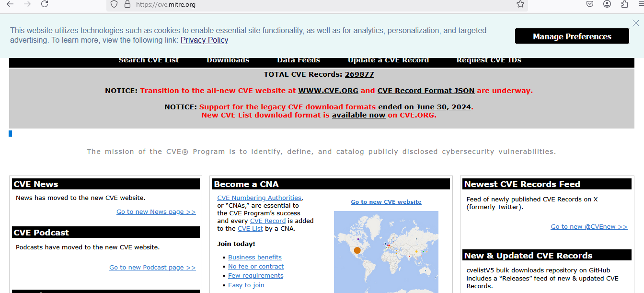This screenshot has height=293, width=644.
Task: Bookmark this page with the star icon
Action: coord(520,4)
